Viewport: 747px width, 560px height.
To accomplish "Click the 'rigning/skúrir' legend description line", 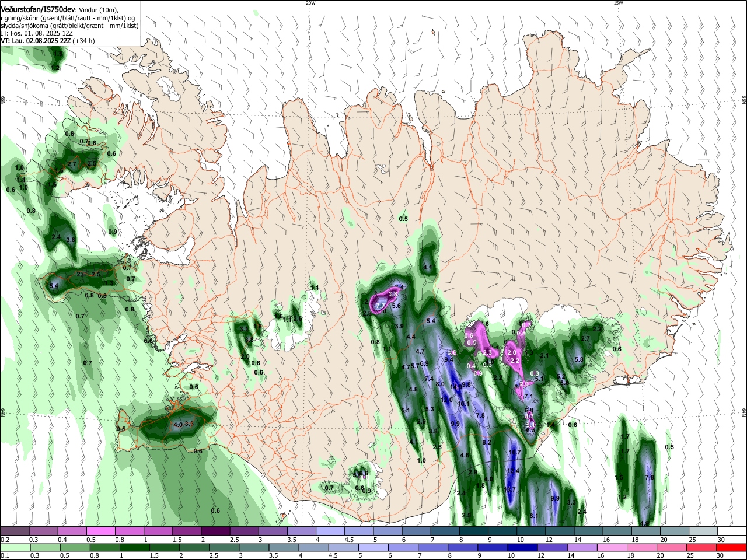I will [69, 18].
